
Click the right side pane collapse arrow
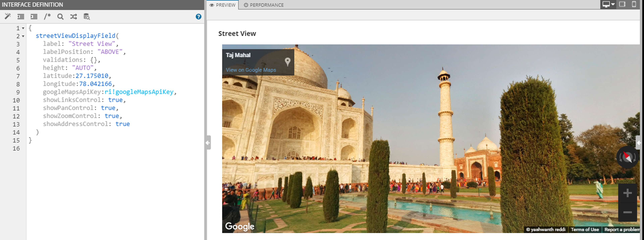(638, 143)
